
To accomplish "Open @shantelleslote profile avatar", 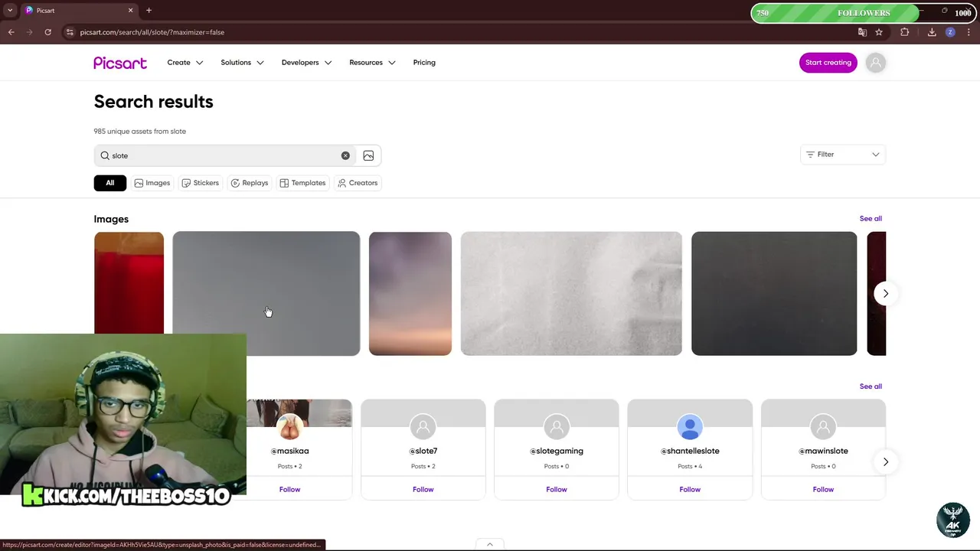I will click(690, 427).
